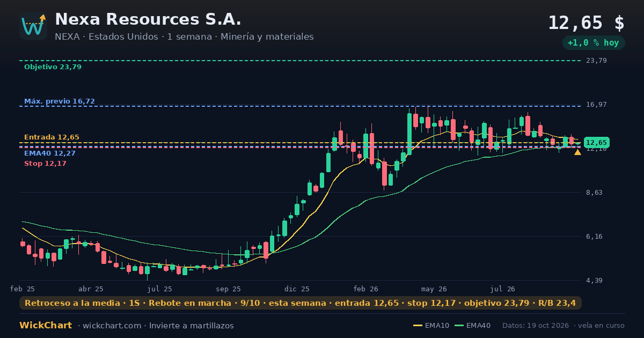Click the 'abr 25' date label
Screen dimensions: 644x338
click(91, 289)
